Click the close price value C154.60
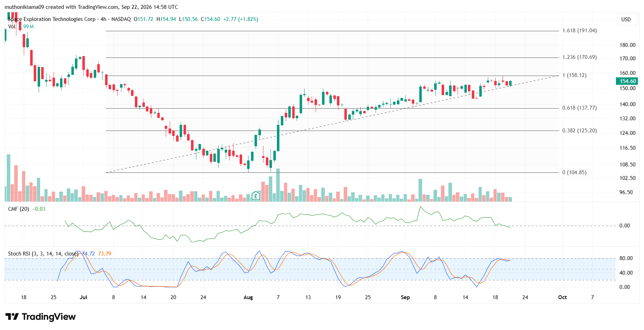Screen dimensions: 644x330 coord(211,19)
